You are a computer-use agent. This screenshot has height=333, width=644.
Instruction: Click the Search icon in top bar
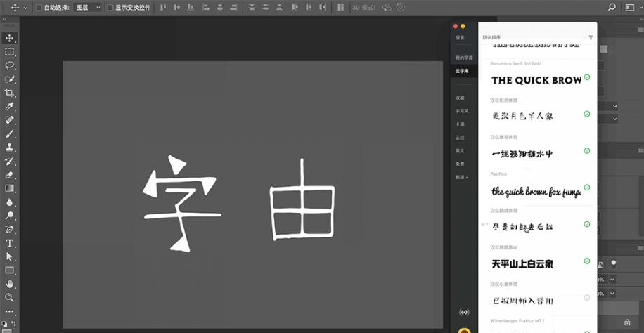click(612, 7)
